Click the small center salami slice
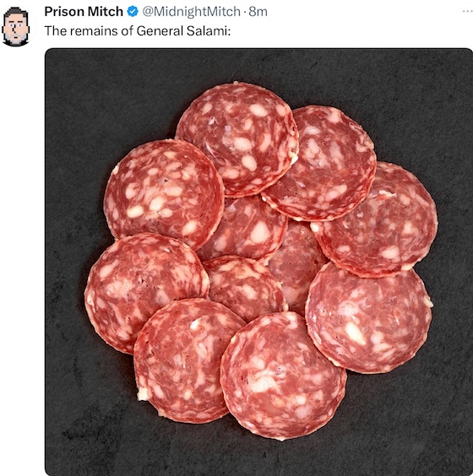This screenshot has width=473, height=476. 245,289
